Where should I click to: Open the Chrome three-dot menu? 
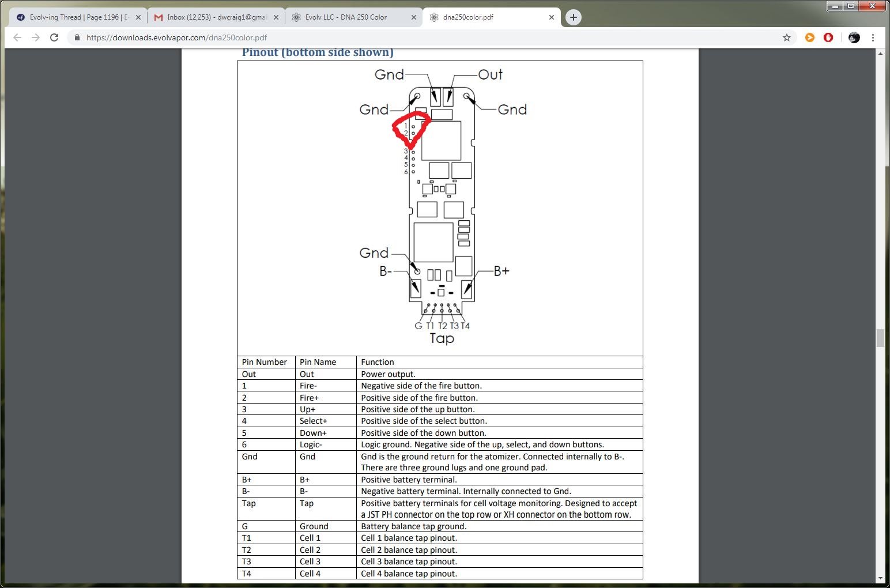[x=873, y=37]
